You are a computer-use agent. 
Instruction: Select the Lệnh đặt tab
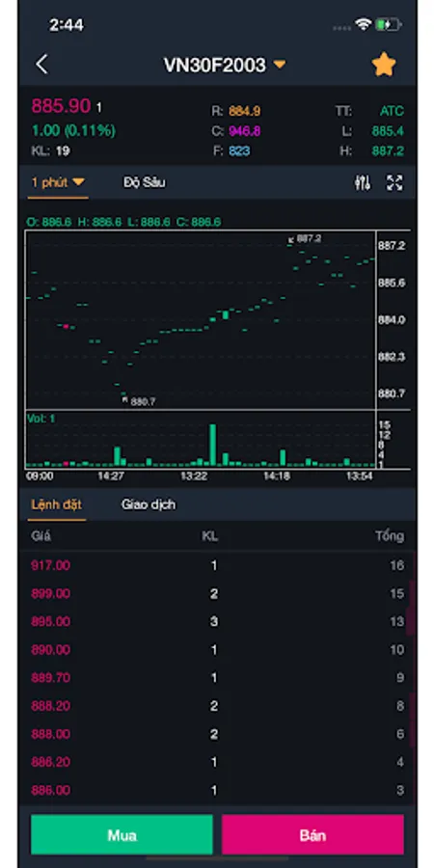57,504
